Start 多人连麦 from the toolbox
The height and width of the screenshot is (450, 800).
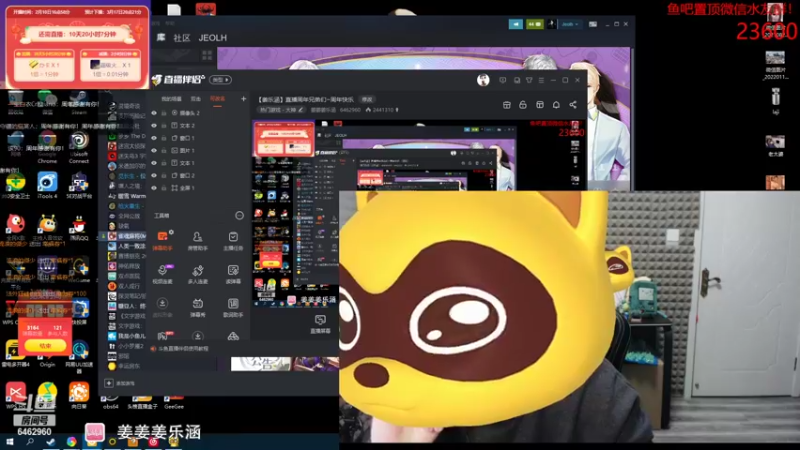pyautogui.click(x=197, y=274)
